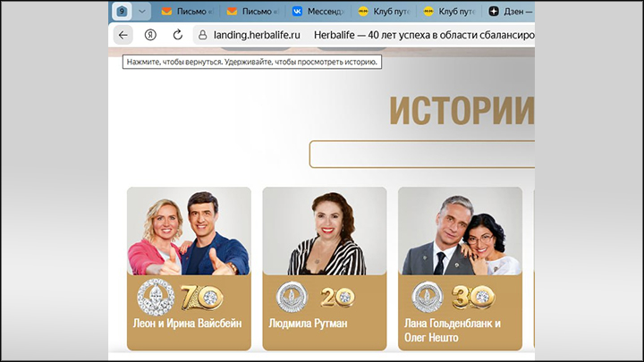Open Лана Гольденбланк и Олег Нешто story
Screen dimensions: 644x362
(x=453, y=331)
